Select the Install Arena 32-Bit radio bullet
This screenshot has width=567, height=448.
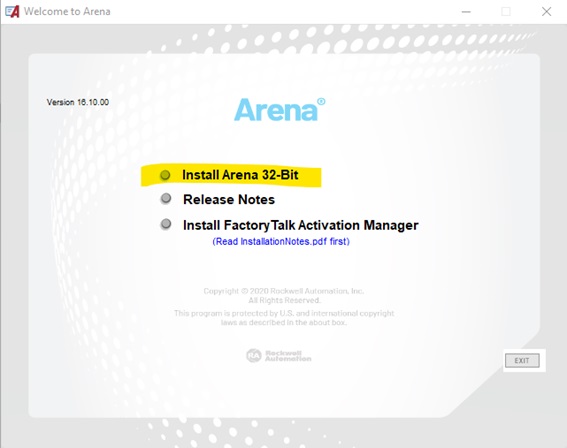[165, 175]
